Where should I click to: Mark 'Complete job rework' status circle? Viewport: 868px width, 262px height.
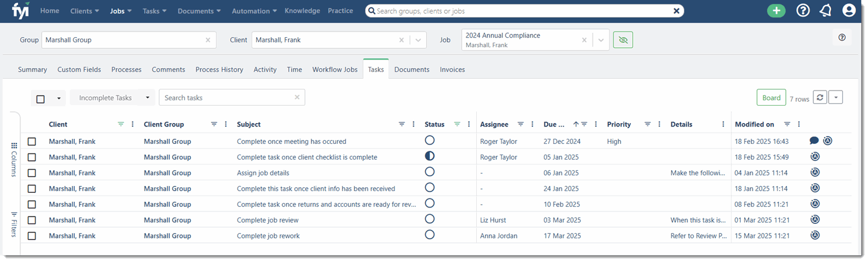[429, 234]
